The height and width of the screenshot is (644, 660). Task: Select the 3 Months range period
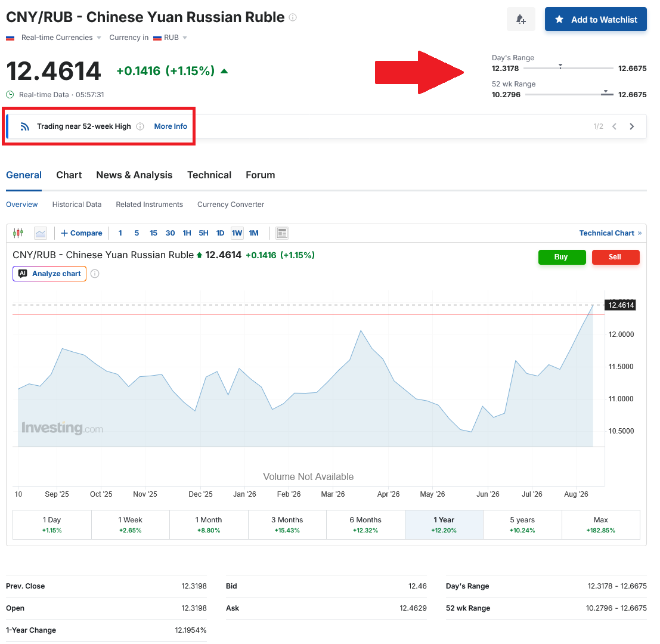click(x=287, y=525)
